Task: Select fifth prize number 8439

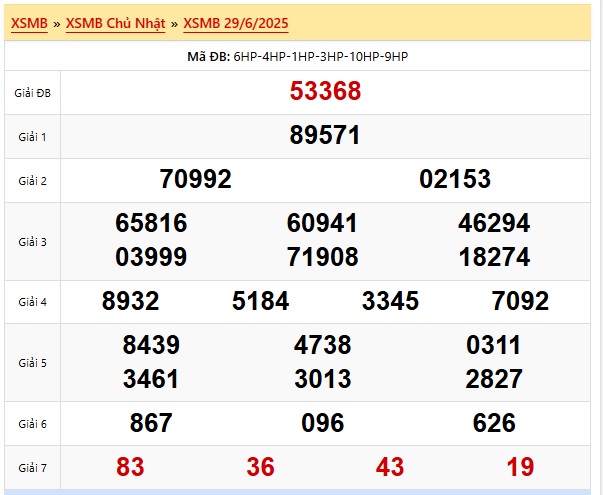Action: (151, 345)
